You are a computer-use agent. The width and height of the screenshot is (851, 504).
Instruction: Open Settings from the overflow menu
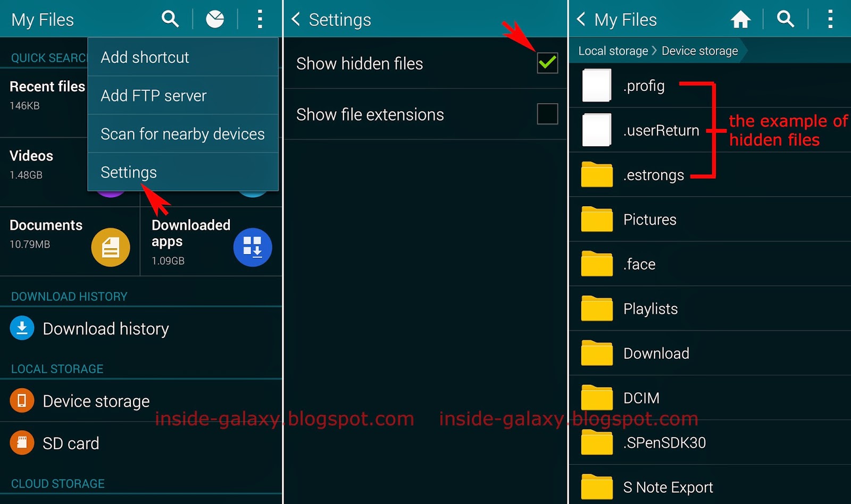click(x=183, y=172)
